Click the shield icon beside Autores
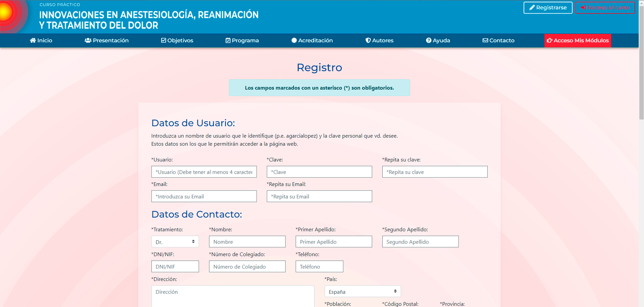This screenshot has width=644, height=307. click(x=368, y=40)
